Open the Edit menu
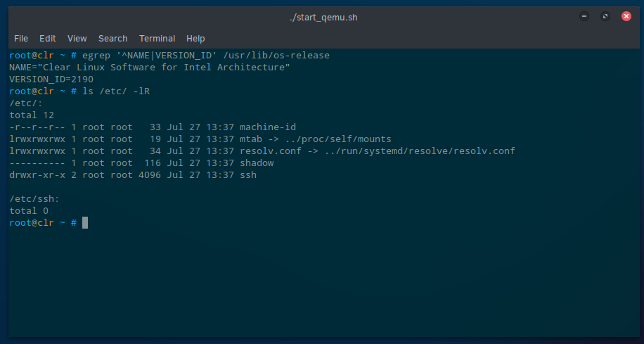Viewport: 644px width, 344px height. pos(48,39)
